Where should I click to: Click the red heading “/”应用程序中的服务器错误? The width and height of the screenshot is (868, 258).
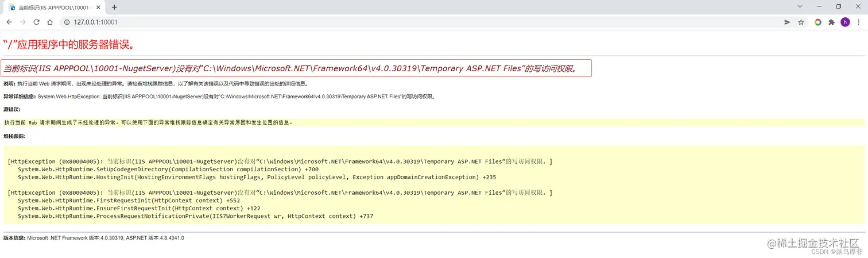pos(69,45)
